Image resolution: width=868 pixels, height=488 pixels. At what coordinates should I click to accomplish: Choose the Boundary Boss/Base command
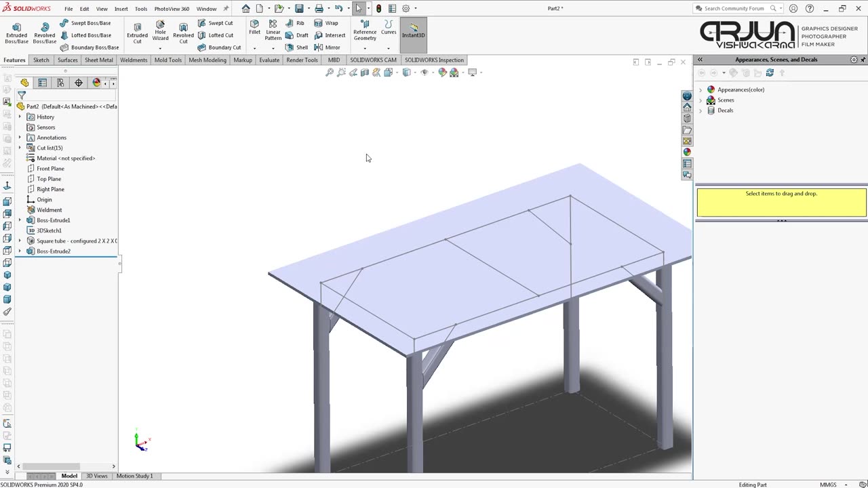point(89,47)
